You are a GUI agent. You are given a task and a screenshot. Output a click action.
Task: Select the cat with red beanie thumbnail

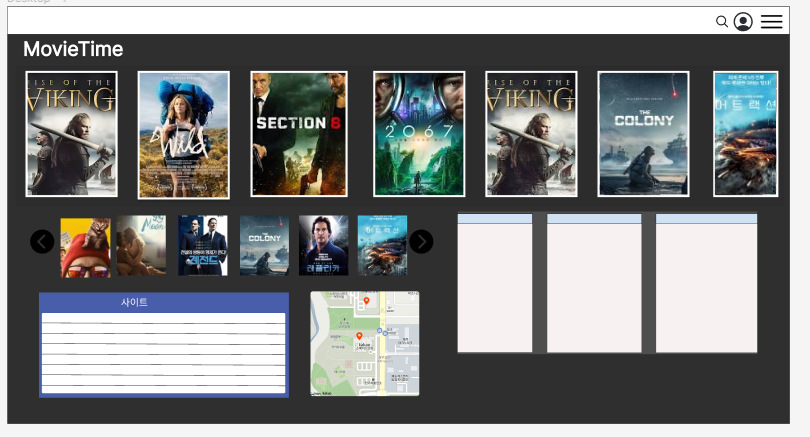coord(85,247)
